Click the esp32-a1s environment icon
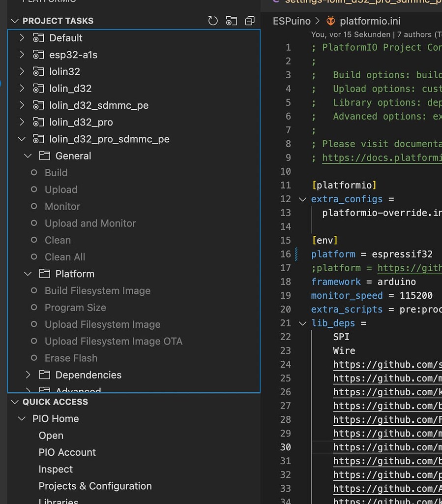The height and width of the screenshot is (504, 442). [38, 55]
